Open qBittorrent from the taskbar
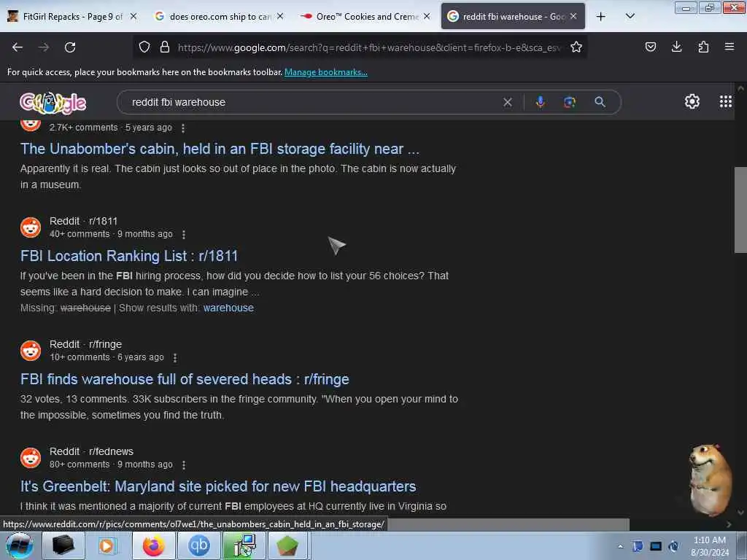 coord(198,545)
